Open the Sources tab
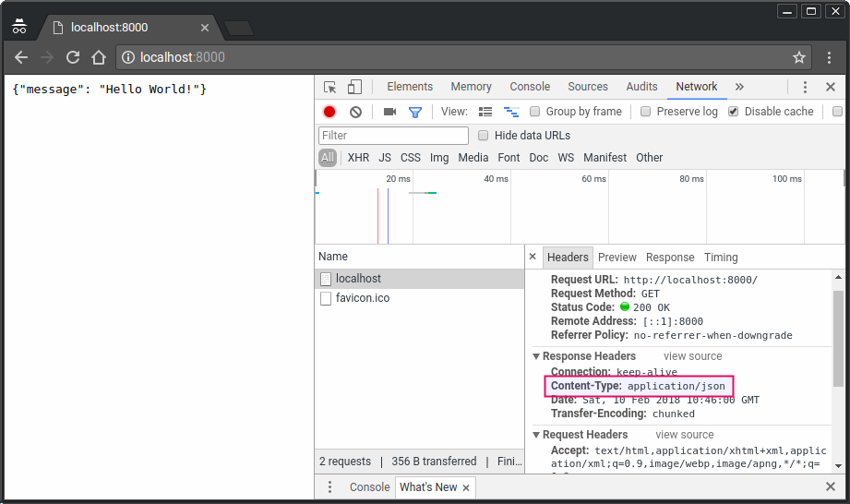Viewport: 850px width, 504px height. [x=588, y=87]
